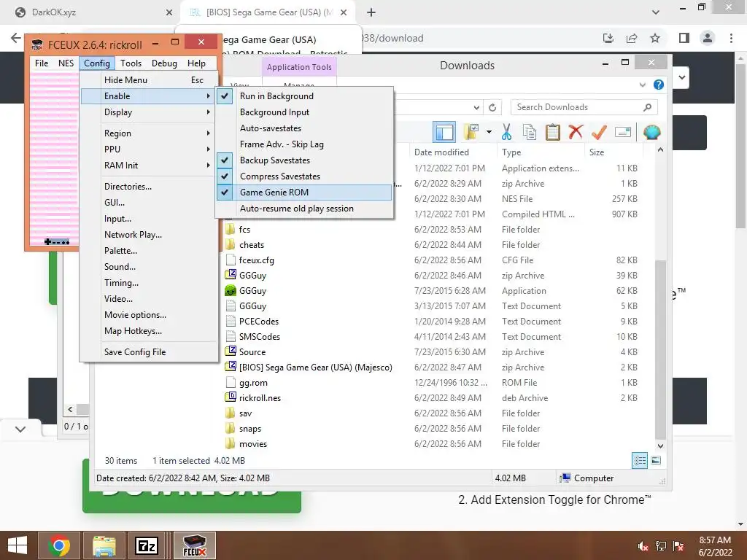Click FCEUX icon on the taskbar
747x560 pixels.
194,545
